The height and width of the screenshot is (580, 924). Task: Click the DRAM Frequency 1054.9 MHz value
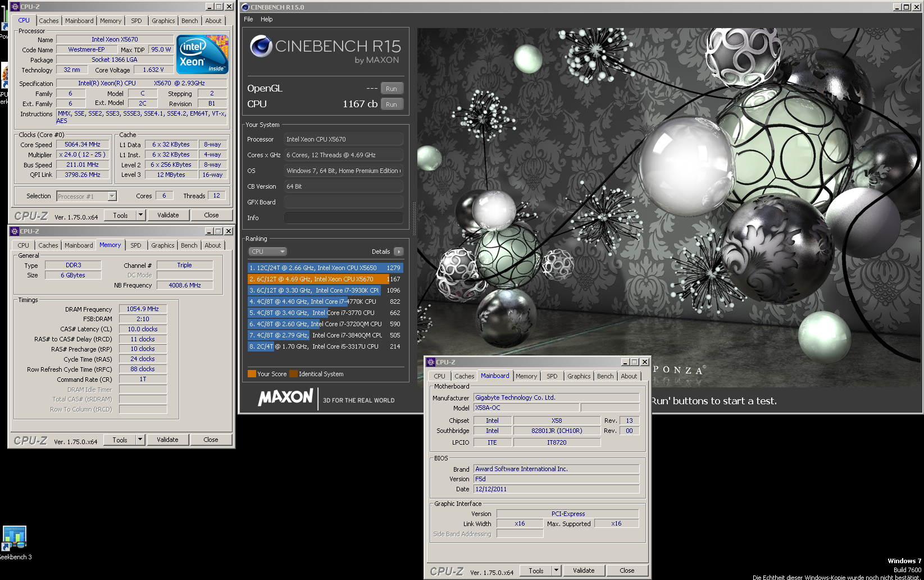tap(143, 309)
